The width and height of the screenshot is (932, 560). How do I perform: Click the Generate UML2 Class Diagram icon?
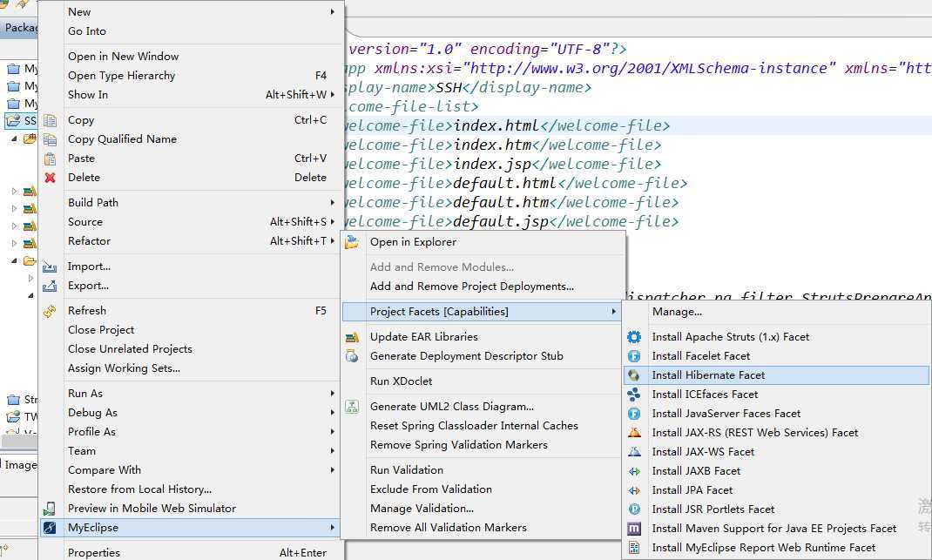click(x=352, y=407)
